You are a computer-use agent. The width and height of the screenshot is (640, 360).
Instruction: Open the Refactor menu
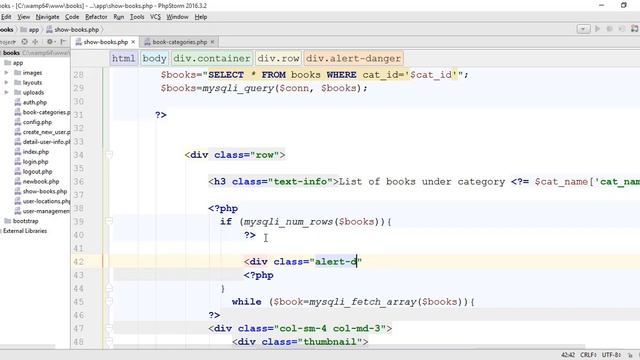pos(96,17)
